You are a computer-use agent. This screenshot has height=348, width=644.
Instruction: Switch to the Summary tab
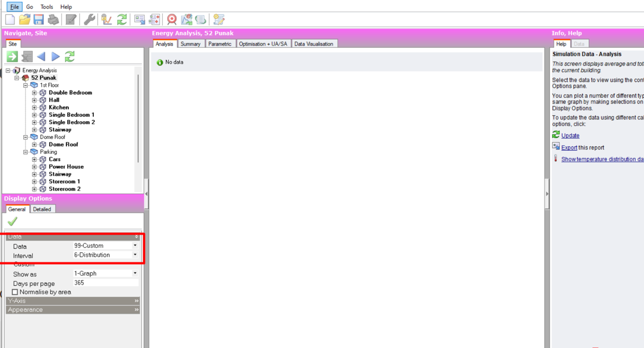coord(190,43)
